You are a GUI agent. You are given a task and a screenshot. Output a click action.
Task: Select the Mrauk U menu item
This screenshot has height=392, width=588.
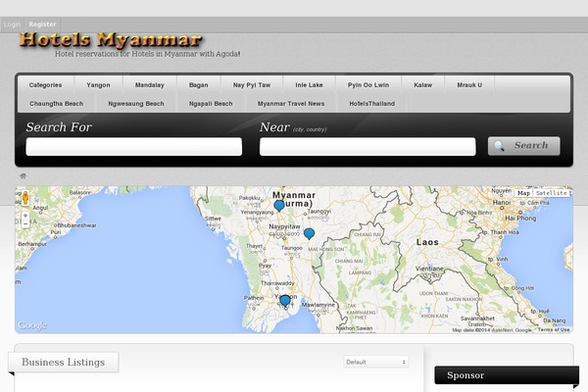(x=469, y=85)
